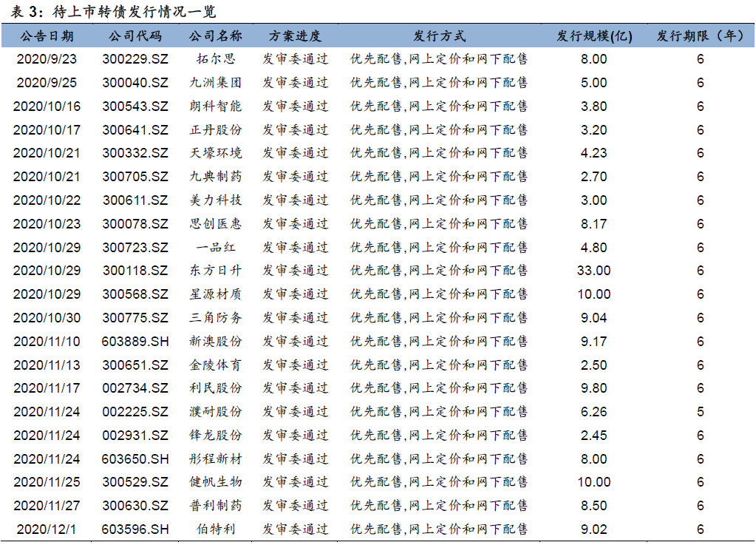
Task: Click issue size 8.17
Action: [594, 224]
